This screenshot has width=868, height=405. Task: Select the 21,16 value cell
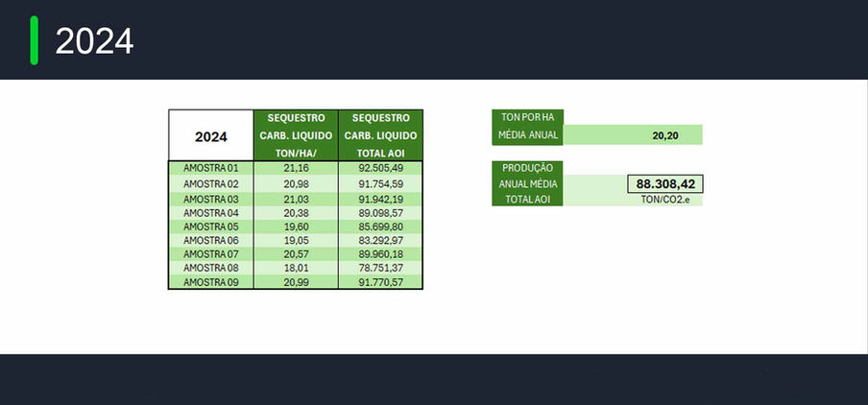pyautogui.click(x=295, y=169)
